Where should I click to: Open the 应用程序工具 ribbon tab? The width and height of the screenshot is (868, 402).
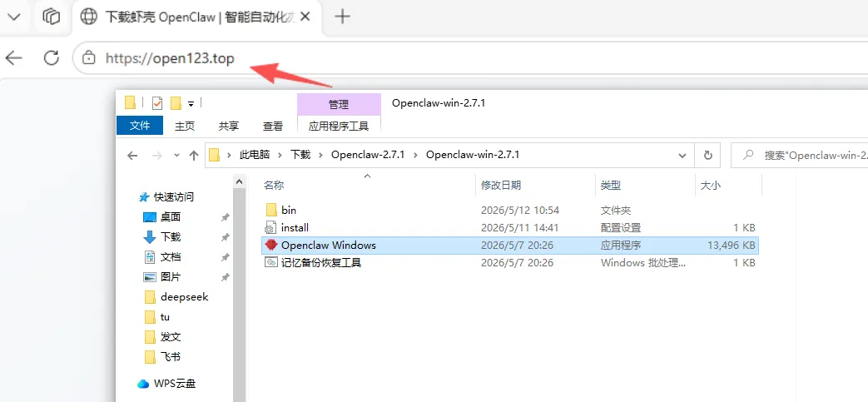pyautogui.click(x=339, y=127)
